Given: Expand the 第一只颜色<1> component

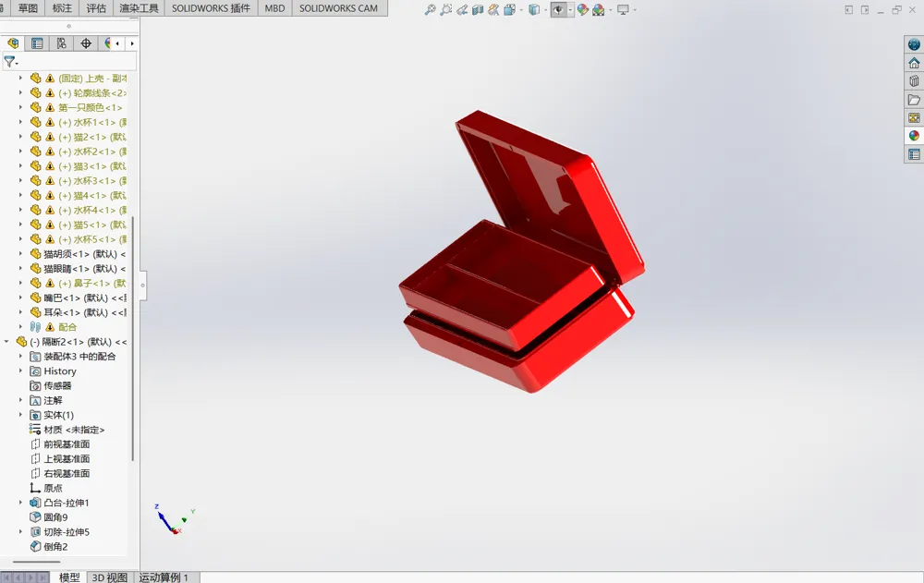Looking at the screenshot, I should point(20,107).
